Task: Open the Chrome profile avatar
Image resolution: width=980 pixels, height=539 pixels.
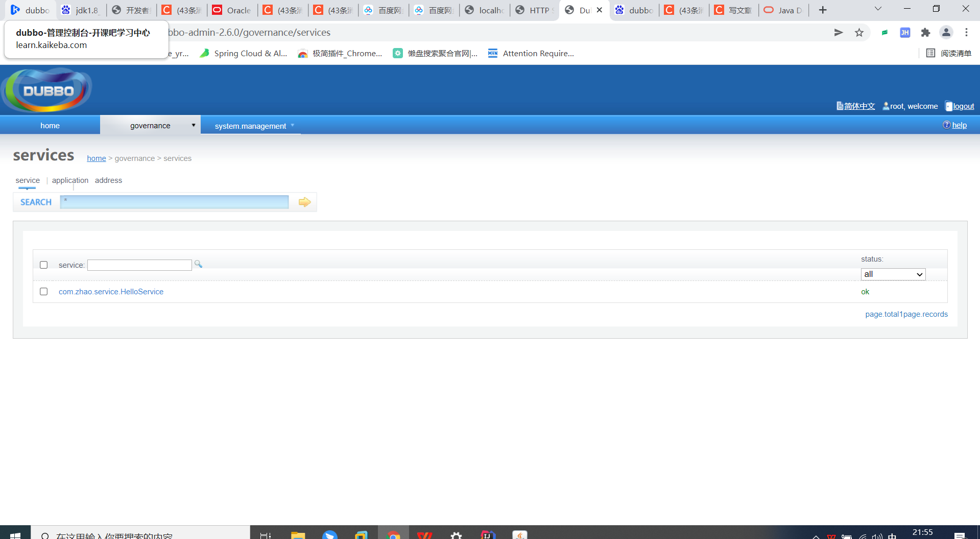Action: (946, 32)
